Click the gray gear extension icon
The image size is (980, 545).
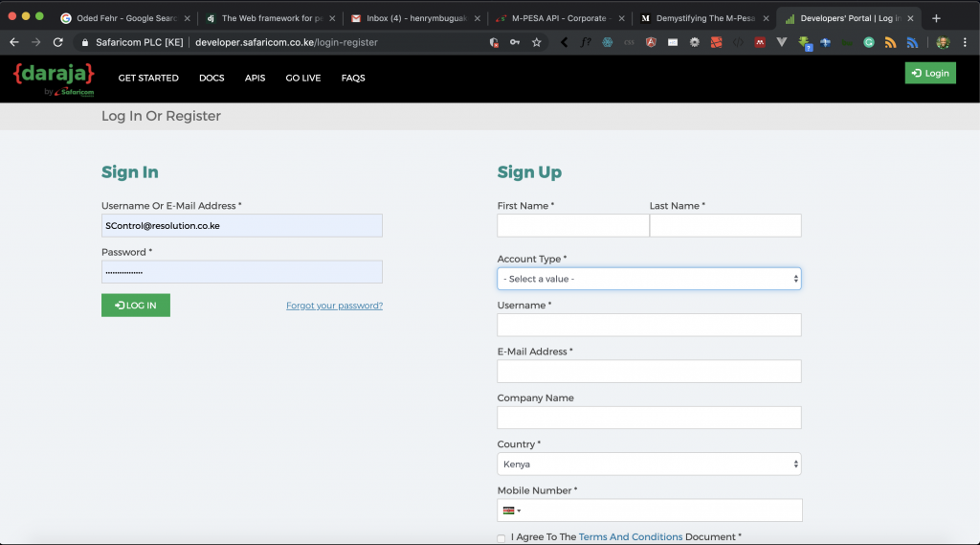pos(695,42)
